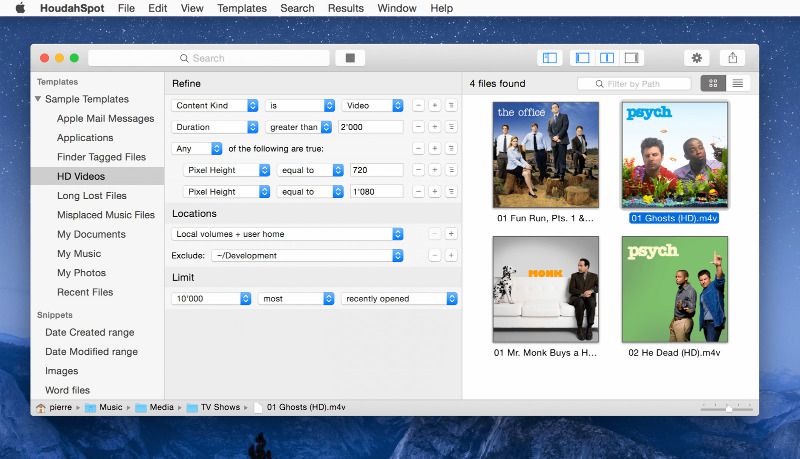
Task: Select Long Lost Files template
Action: click(91, 196)
